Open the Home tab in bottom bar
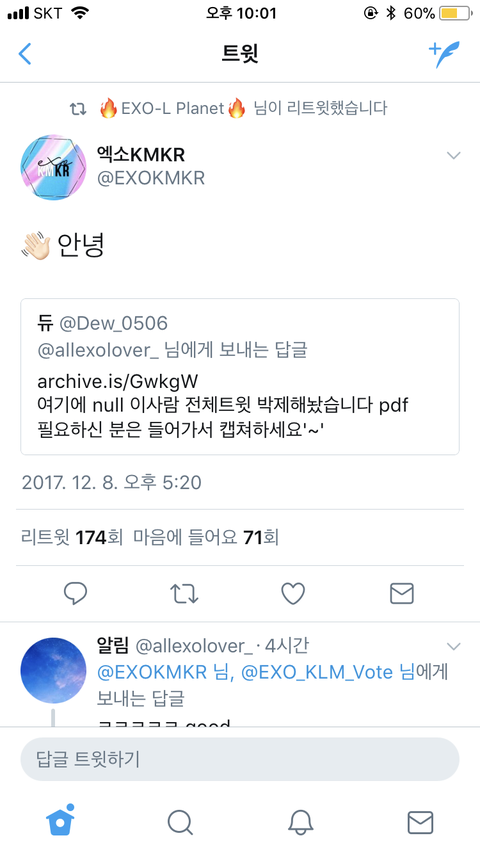Viewport: 480px width, 854px height. click(60, 820)
